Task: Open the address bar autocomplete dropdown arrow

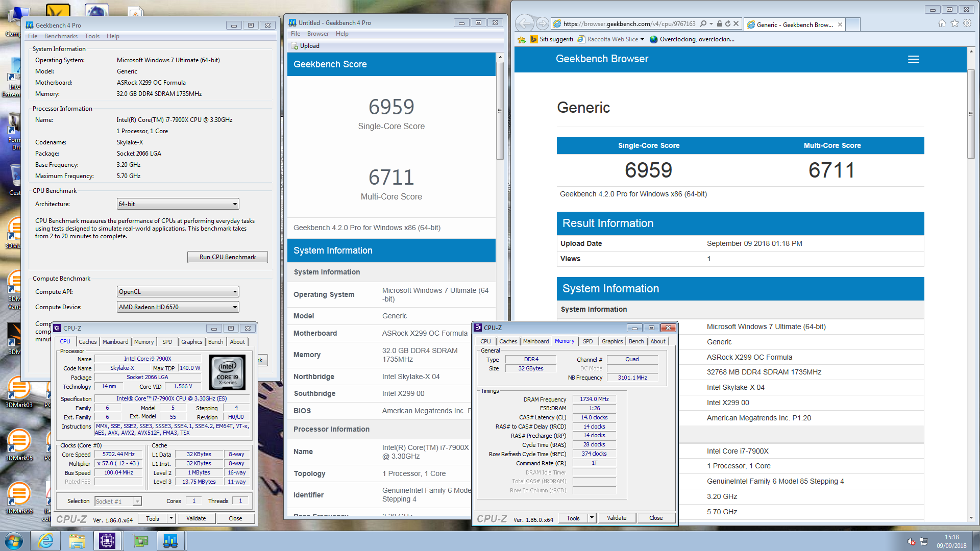Action: [x=711, y=23]
